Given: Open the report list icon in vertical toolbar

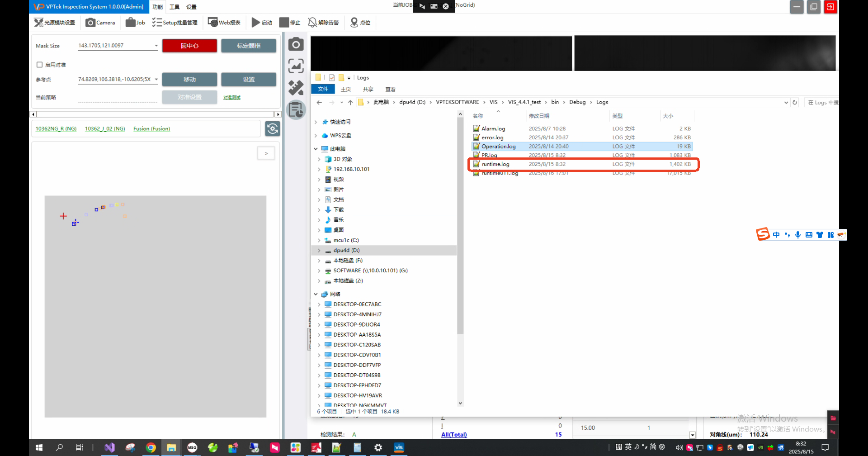Looking at the screenshot, I should point(296,109).
